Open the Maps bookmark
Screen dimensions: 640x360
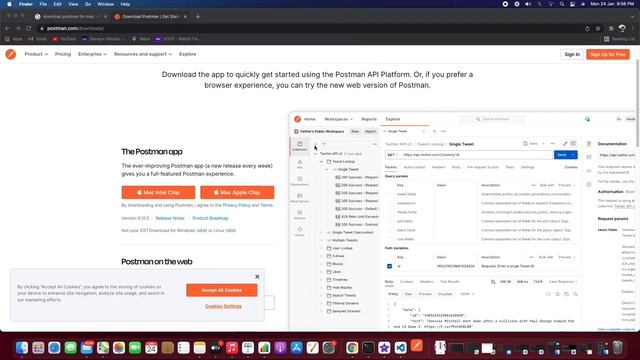(141, 39)
